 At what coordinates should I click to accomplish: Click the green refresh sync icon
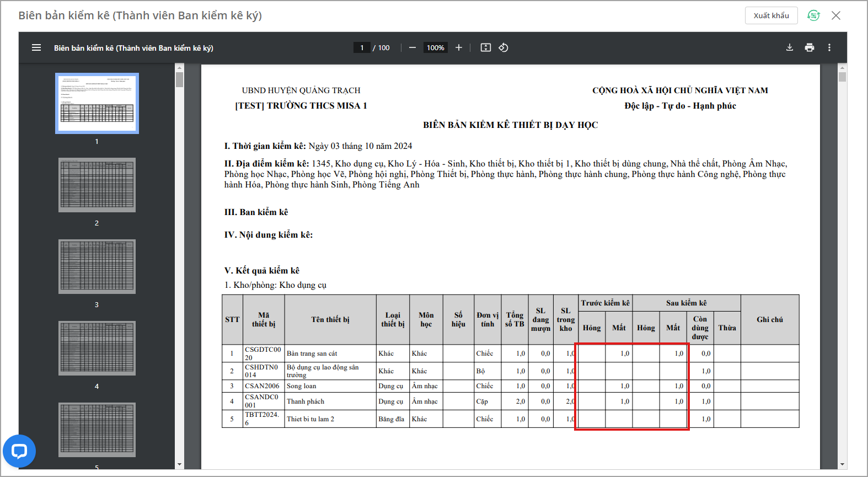coord(813,15)
